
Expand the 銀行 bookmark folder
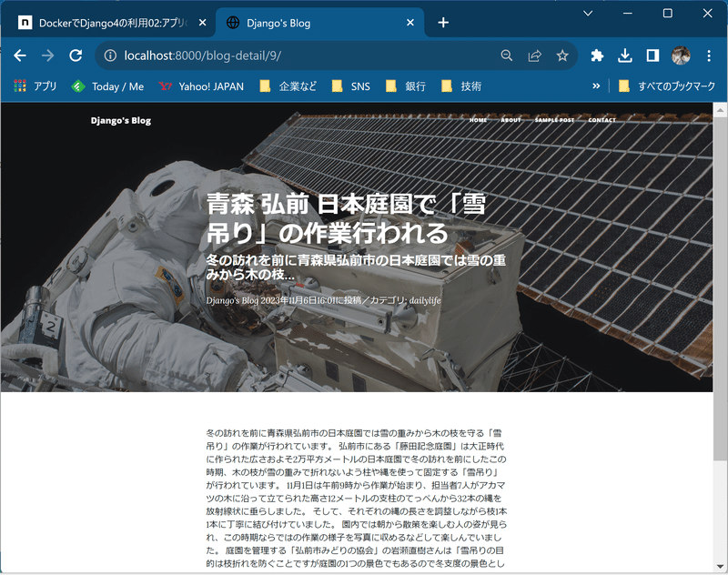(x=406, y=86)
